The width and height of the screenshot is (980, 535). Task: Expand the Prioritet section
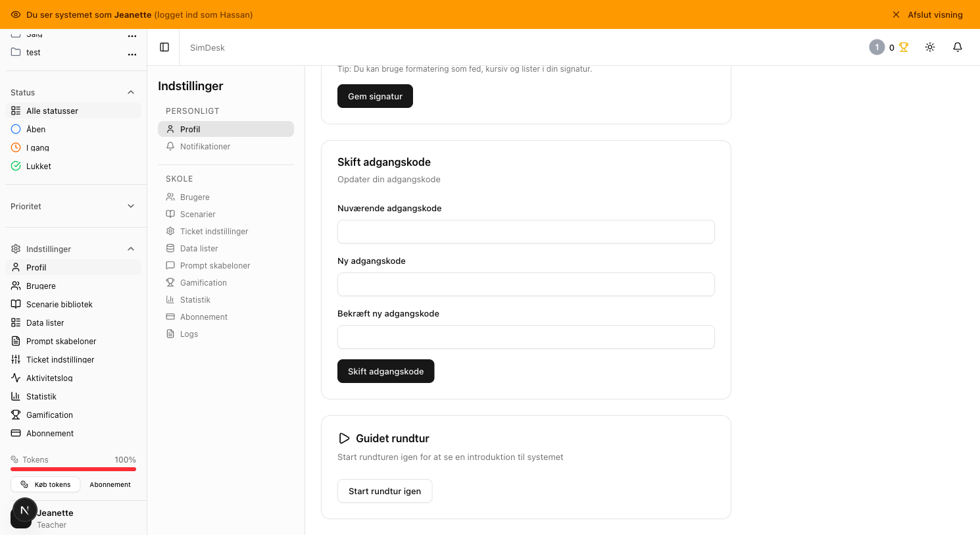(x=73, y=207)
